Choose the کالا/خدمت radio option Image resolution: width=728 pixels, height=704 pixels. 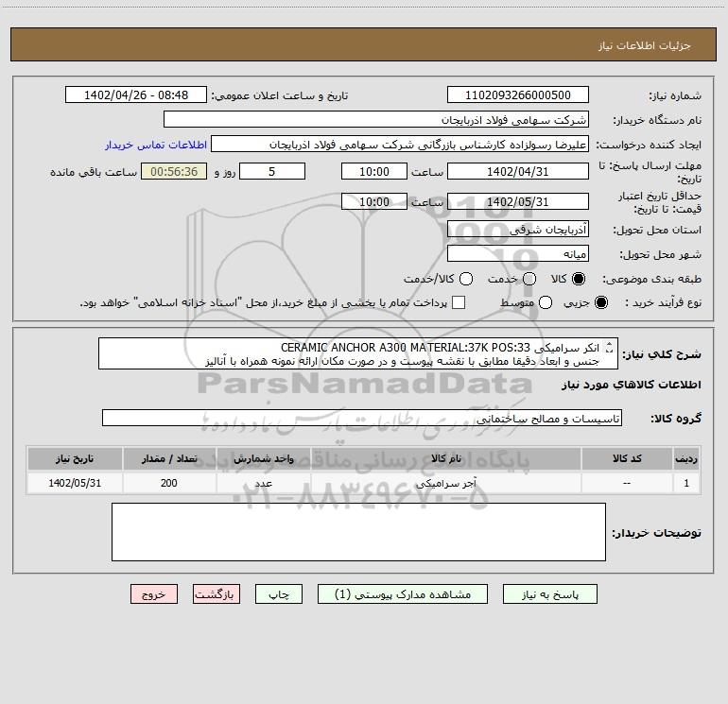click(466, 279)
